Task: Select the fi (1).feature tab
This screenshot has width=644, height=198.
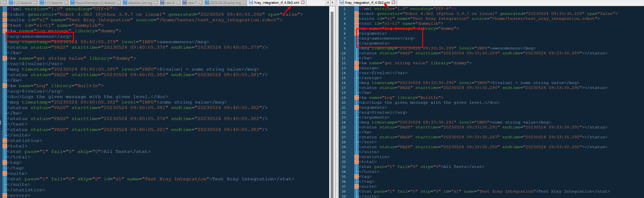Action: click(53, 3)
